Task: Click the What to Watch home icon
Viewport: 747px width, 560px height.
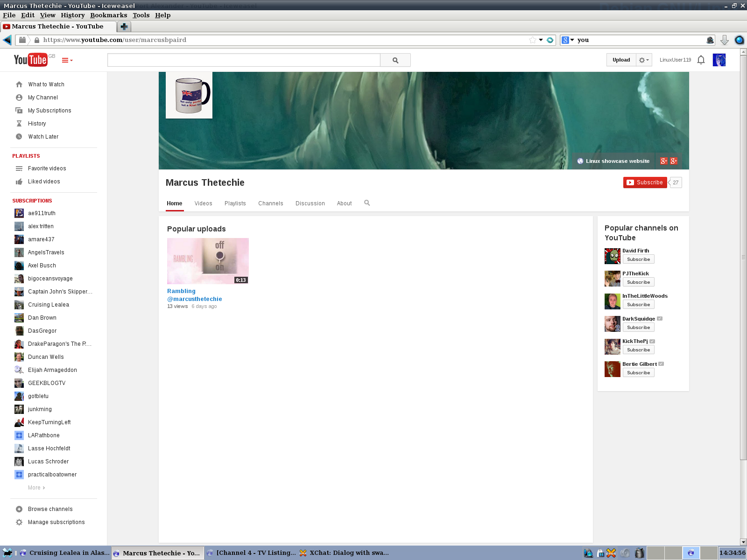Action: (x=19, y=84)
